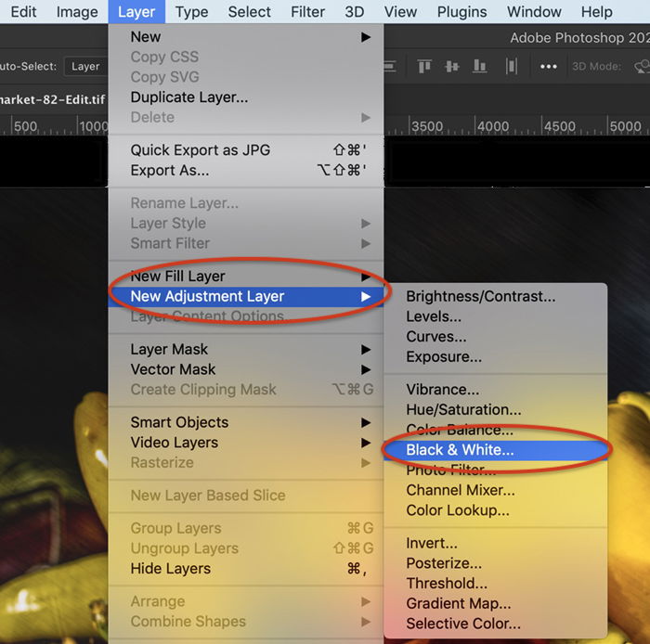Screen dimensions: 650x644
Task: Click the align vertical centers icon
Action: coord(451,66)
